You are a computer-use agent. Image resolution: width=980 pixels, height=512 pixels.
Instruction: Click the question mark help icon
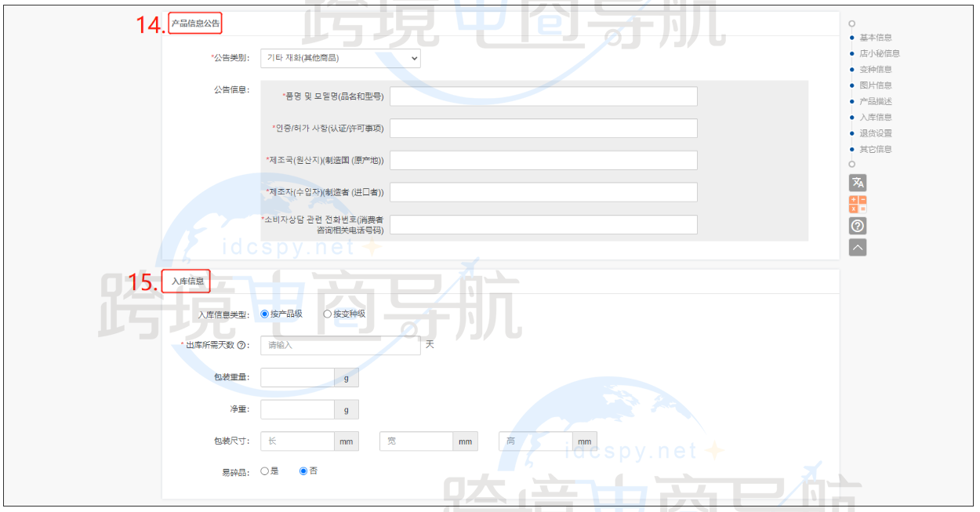857,226
